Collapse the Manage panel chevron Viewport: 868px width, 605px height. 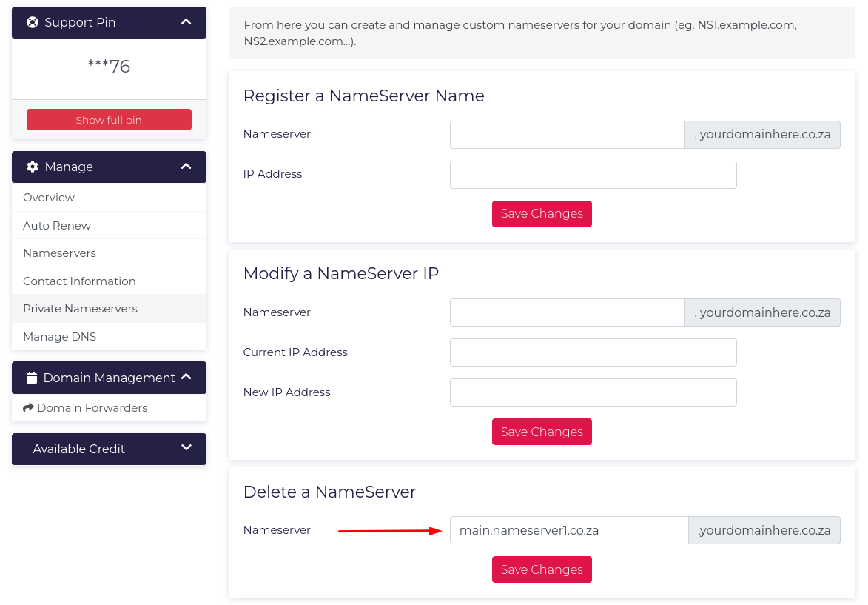point(186,167)
